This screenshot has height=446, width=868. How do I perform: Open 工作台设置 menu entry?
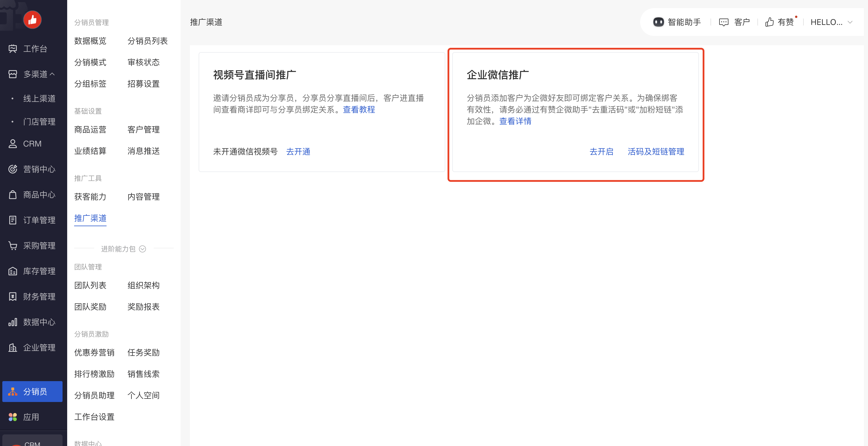pos(94,417)
